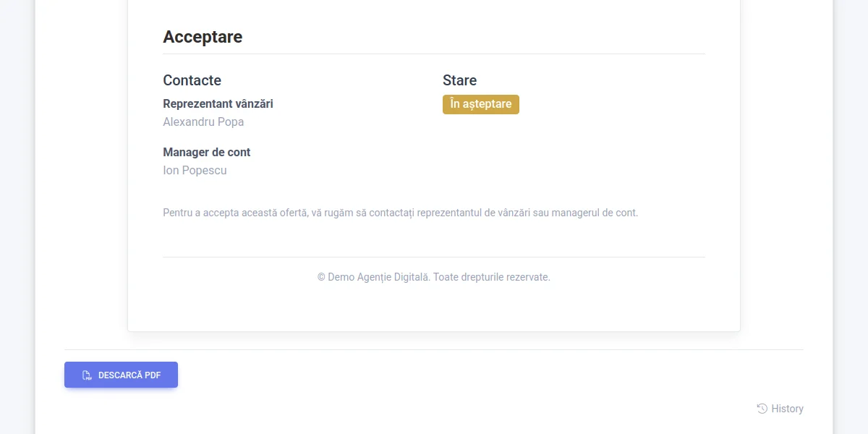Click the Acceptare section heading
The width and height of the screenshot is (868, 434).
(203, 37)
